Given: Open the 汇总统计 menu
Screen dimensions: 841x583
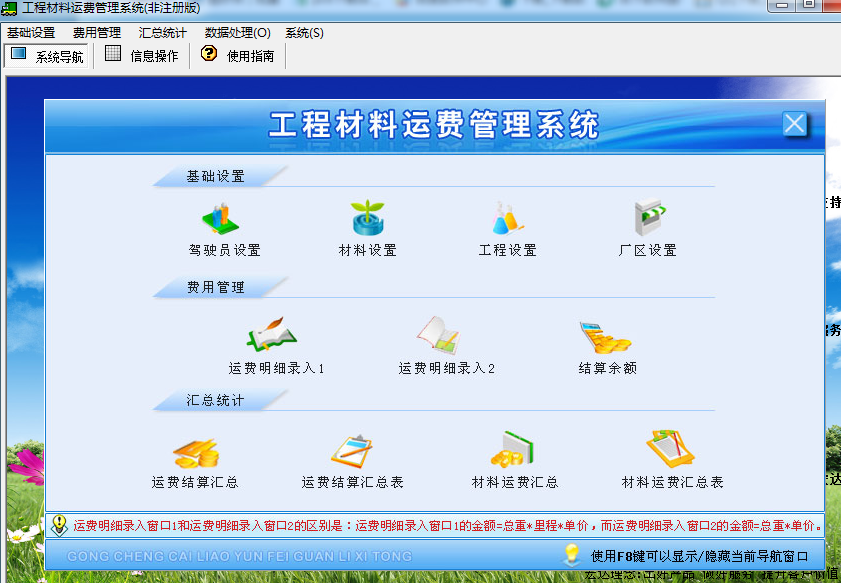Looking at the screenshot, I should tap(163, 33).
